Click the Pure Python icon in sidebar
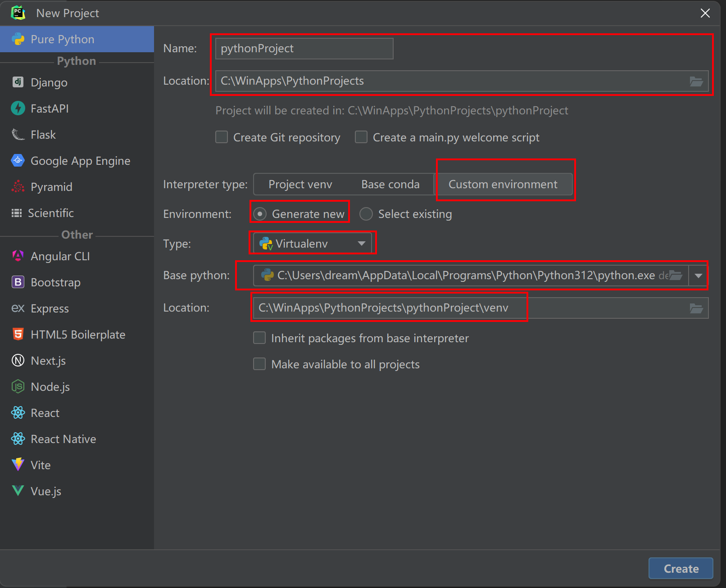The width and height of the screenshot is (726, 588). pos(18,39)
